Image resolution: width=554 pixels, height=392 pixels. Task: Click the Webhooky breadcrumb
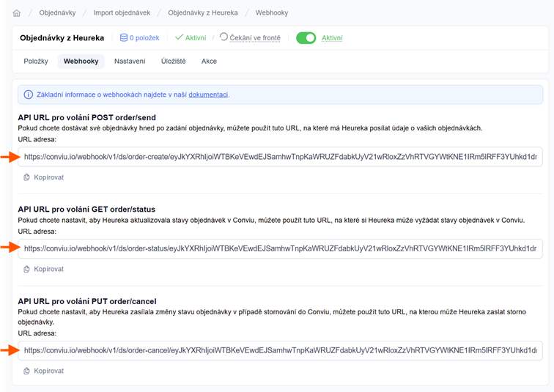coord(272,12)
